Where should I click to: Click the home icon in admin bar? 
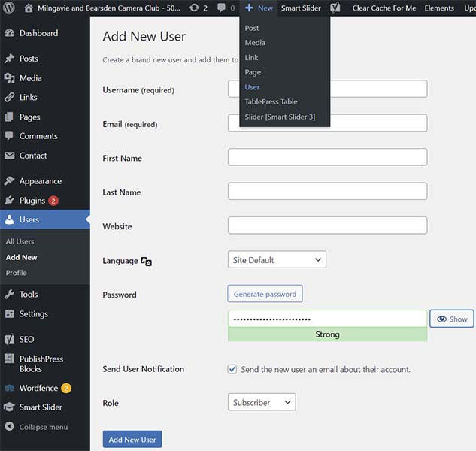(x=29, y=8)
